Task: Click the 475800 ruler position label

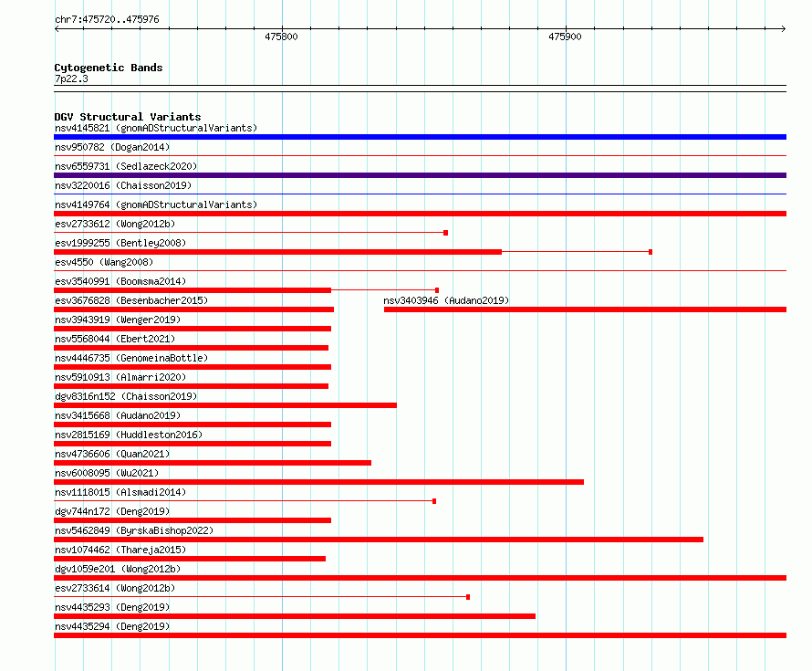Action: pyautogui.click(x=281, y=37)
